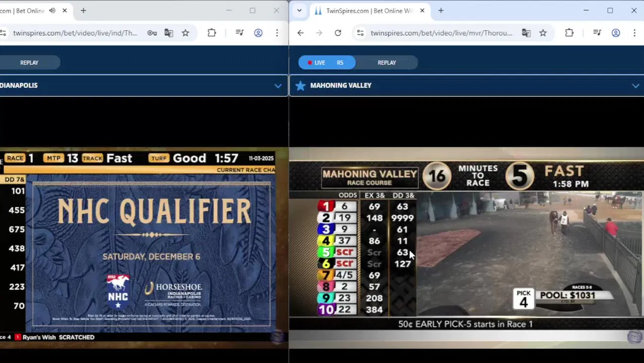
Task: Bookmark the page in right window
Action: point(543,33)
